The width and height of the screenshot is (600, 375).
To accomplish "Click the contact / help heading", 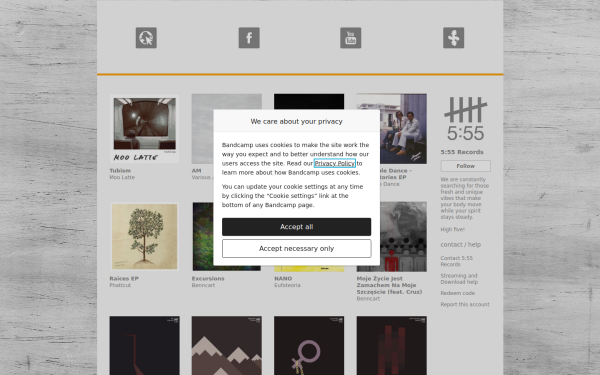I will [461, 245].
